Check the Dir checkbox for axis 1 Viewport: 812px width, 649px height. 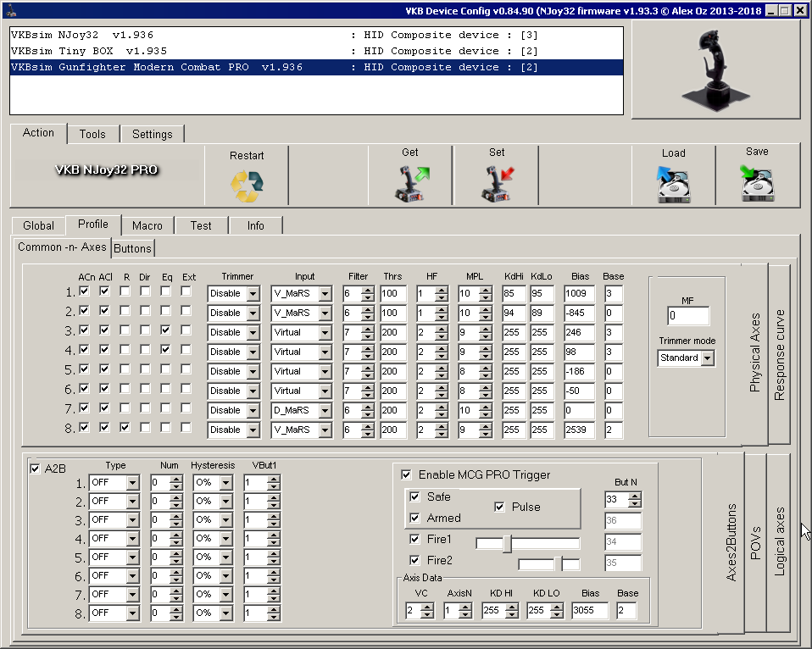[x=145, y=291]
